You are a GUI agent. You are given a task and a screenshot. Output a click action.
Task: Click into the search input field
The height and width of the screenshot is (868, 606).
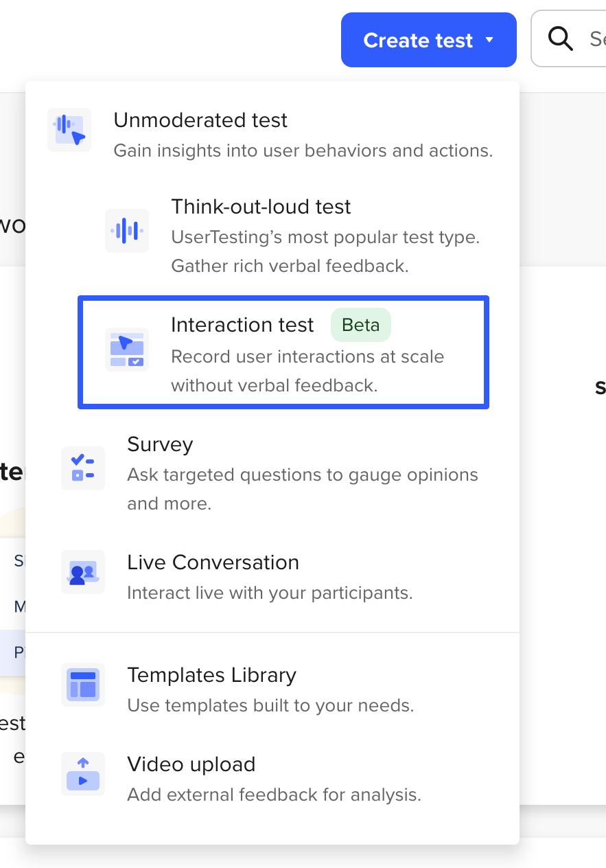[596, 39]
